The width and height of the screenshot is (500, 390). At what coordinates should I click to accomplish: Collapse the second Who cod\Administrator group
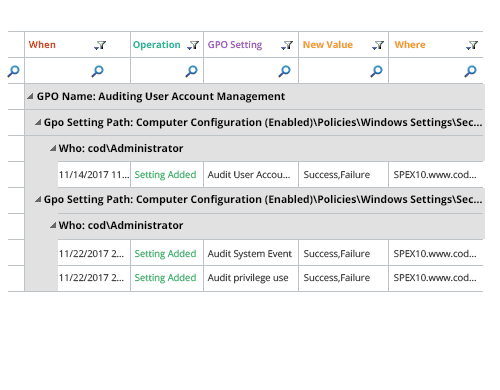coord(53,225)
